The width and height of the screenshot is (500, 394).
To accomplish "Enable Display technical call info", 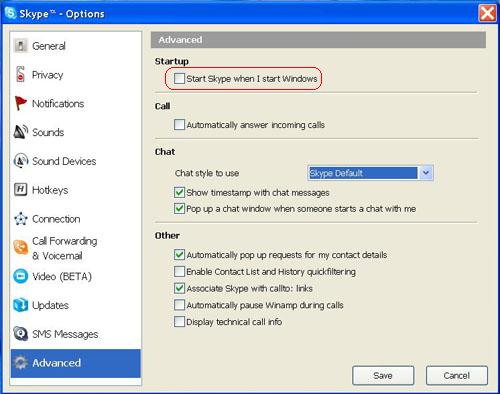I will pyautogui.click(x=179, y=321).
